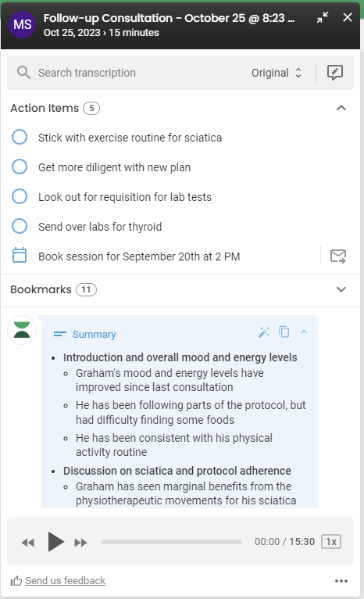This screenshot has height=599, width=364.
Task: Open the Original language dropdown
Action: point(277,73)
